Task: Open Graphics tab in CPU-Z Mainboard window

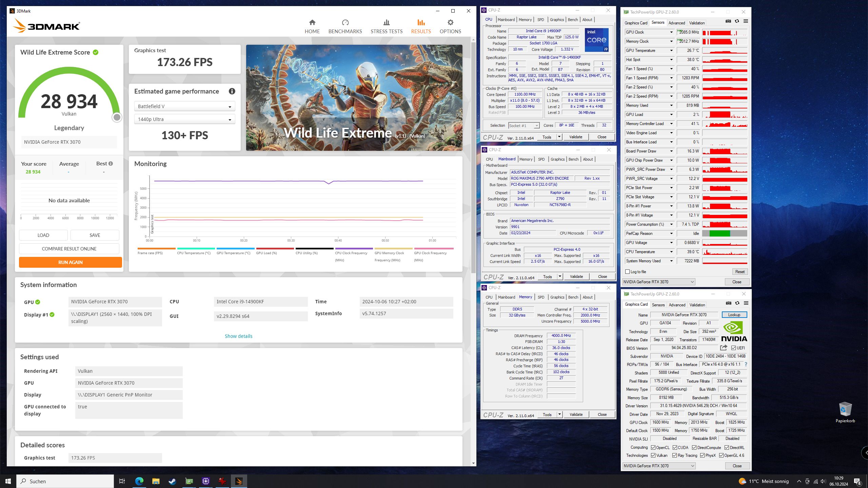Action: [557, 159]
